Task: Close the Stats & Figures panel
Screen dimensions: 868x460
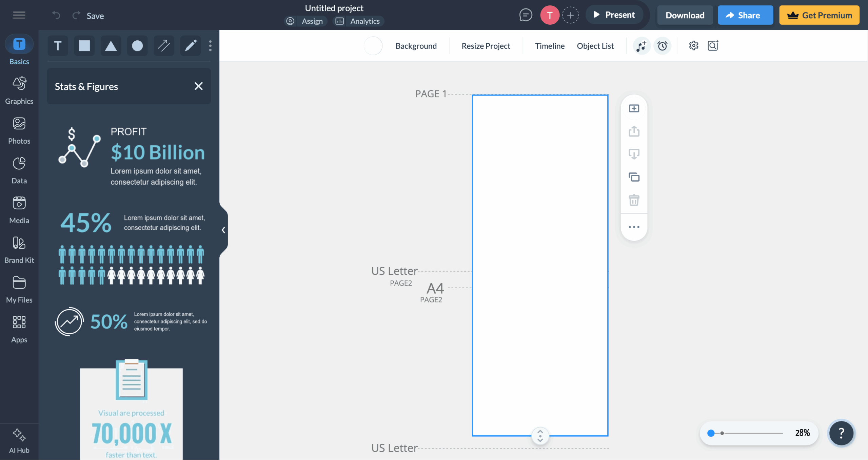Action: click(x=198, y=86)
